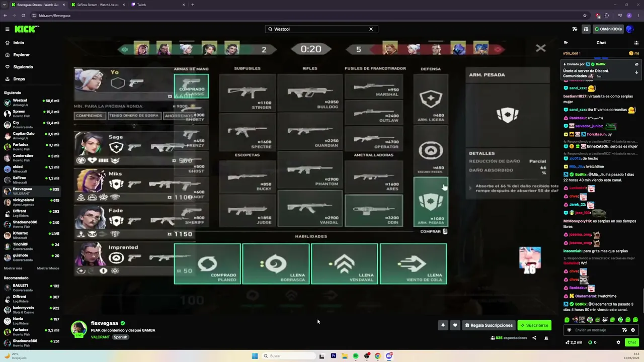Buy the Stinger SMG

[247, 92]
